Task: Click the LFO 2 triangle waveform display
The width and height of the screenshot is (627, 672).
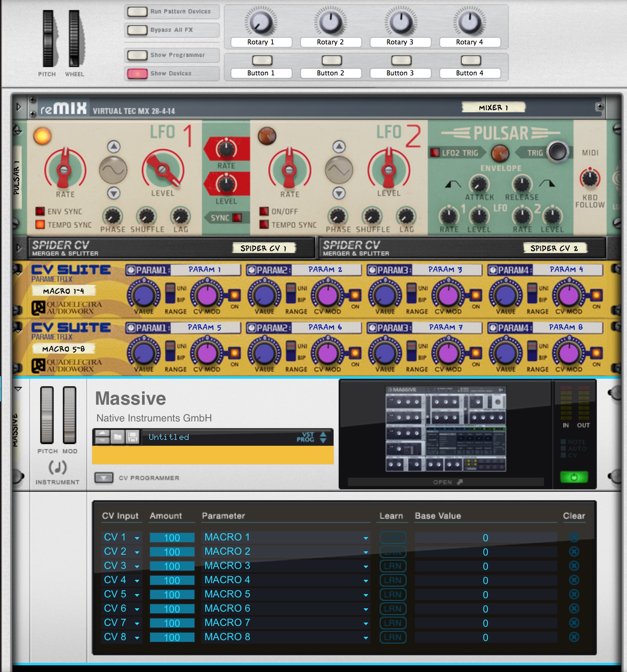Action: point(339,170)
